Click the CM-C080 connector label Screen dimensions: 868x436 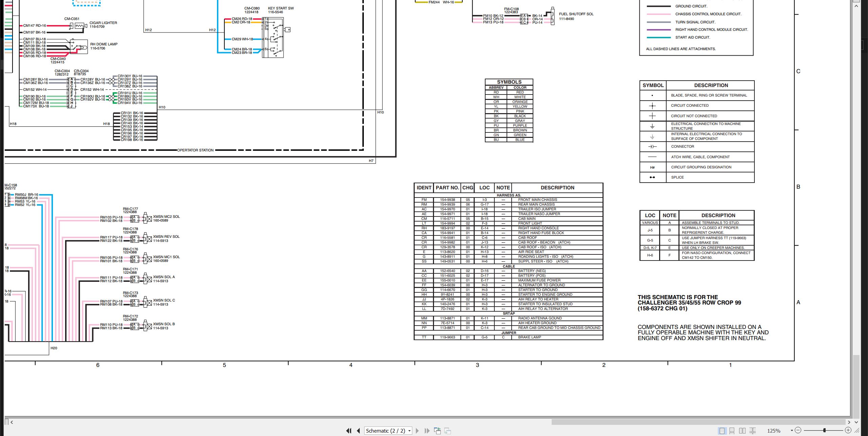252,8
